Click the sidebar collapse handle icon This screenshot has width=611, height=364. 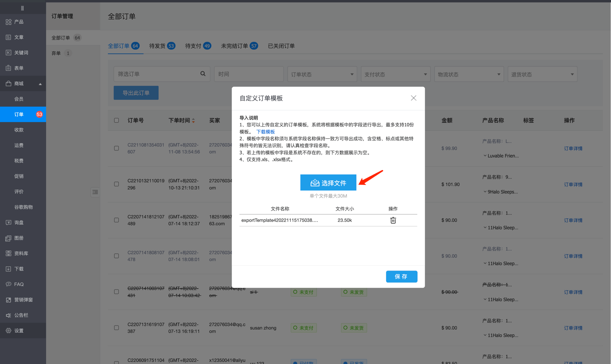(95, 192)
